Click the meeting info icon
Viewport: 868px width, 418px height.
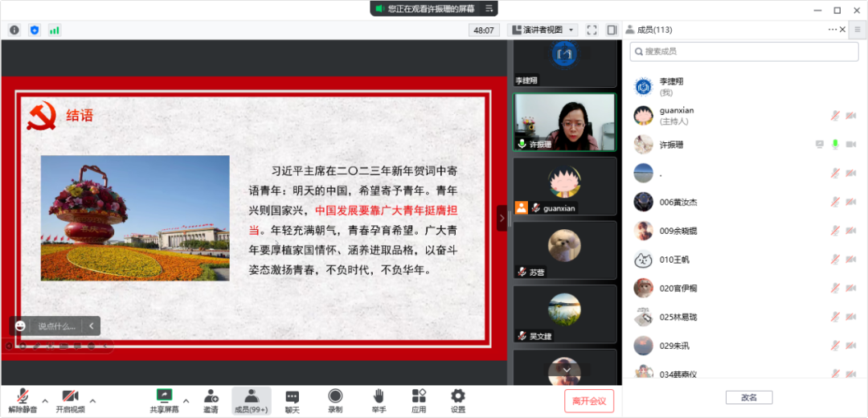coord(14,30)
